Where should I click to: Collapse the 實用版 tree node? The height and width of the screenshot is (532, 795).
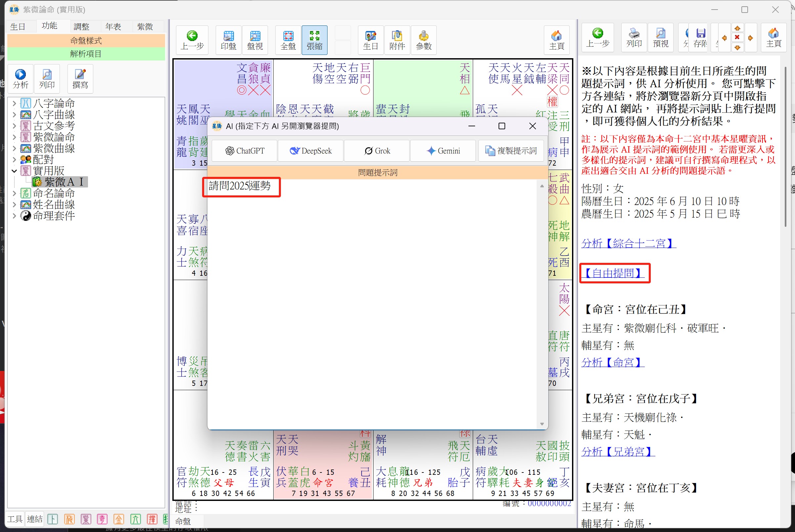[14, 171]
